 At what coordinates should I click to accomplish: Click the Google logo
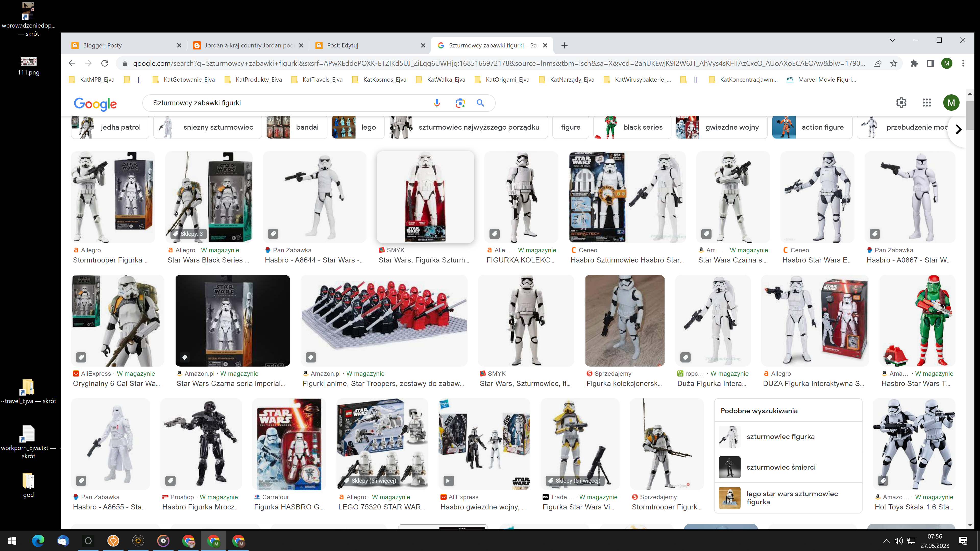pos(95,104)
